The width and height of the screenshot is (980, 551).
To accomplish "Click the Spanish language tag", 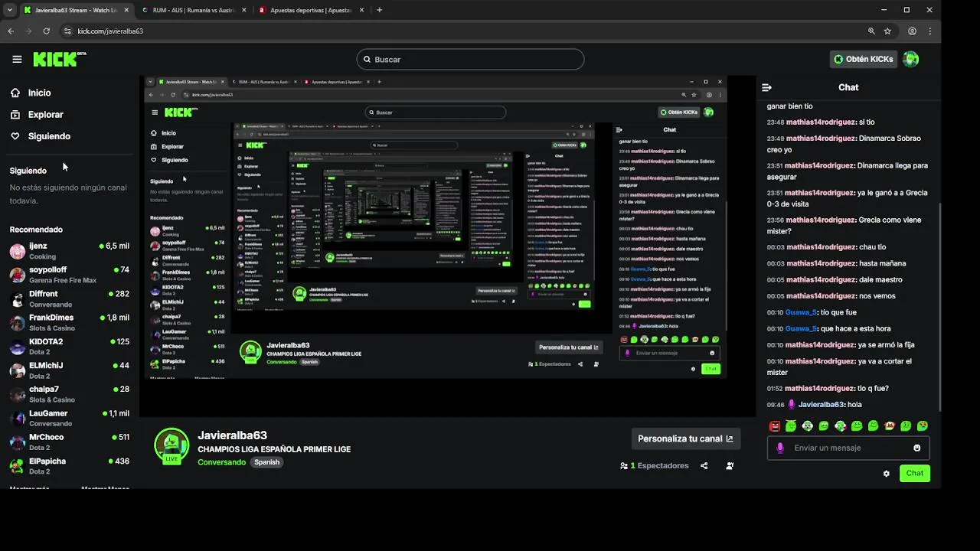I will 266,462.
